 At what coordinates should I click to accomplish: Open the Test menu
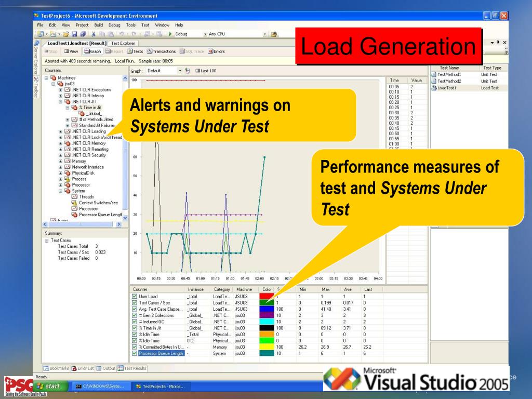145,25
